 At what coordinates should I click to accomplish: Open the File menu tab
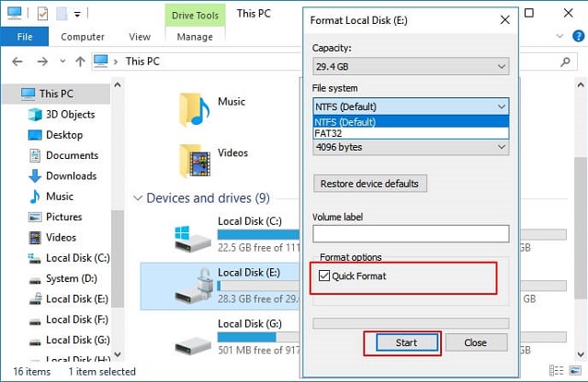[x=25, y=37]
